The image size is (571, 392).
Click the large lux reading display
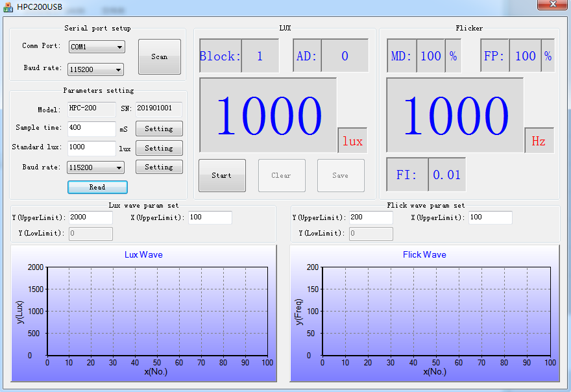point(268,116)
